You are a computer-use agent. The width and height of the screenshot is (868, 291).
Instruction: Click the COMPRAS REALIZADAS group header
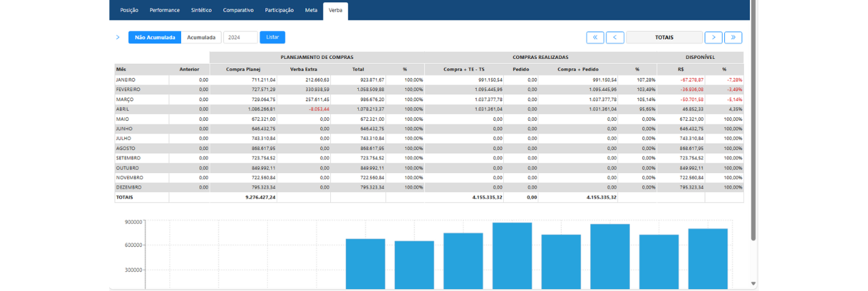pyautogui.click(x=540, y=58)
